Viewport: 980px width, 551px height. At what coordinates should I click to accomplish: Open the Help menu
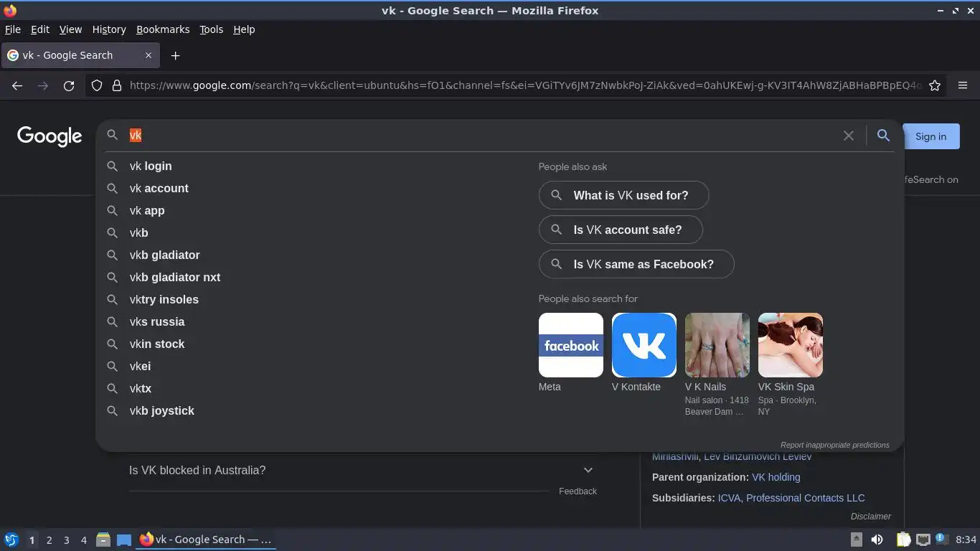pyautogui.click(x=244, y=29)
